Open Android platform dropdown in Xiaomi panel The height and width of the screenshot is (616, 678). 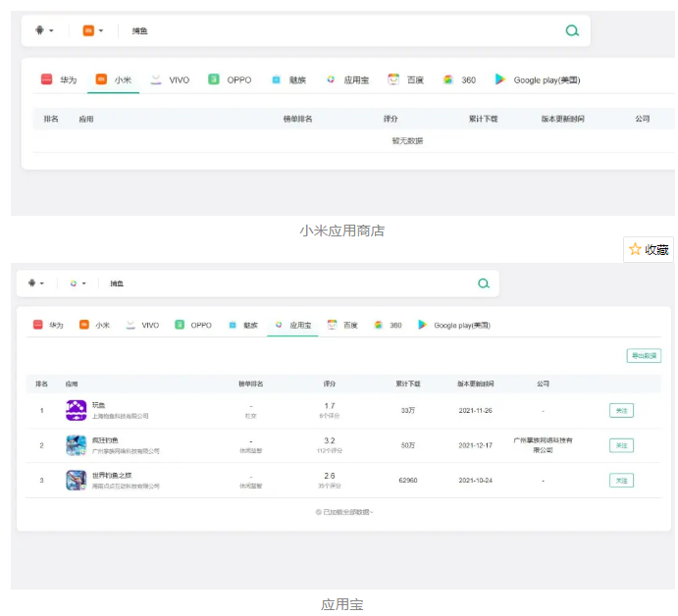44,30
